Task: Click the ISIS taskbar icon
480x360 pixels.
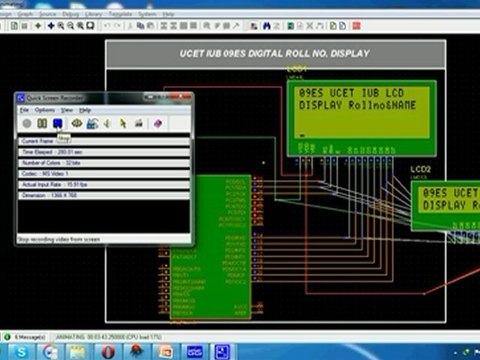Action: (194, 352)
